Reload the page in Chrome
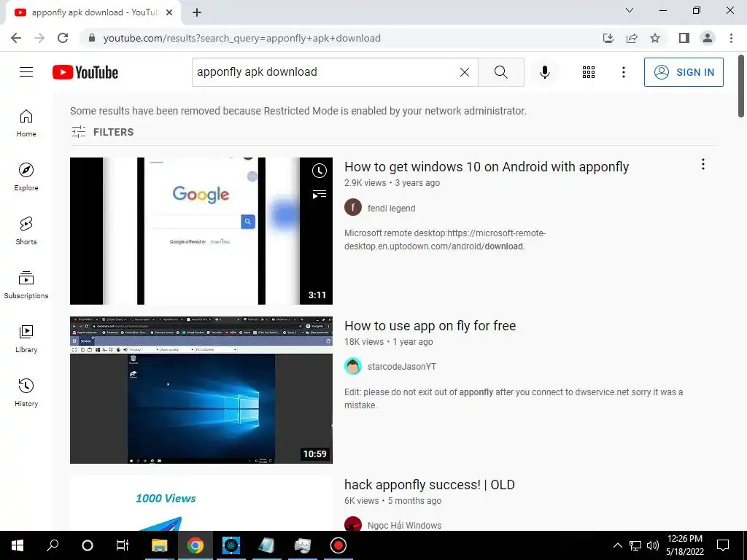The height and width of the screenshot is (560, 747). click(x=63, y=38)
